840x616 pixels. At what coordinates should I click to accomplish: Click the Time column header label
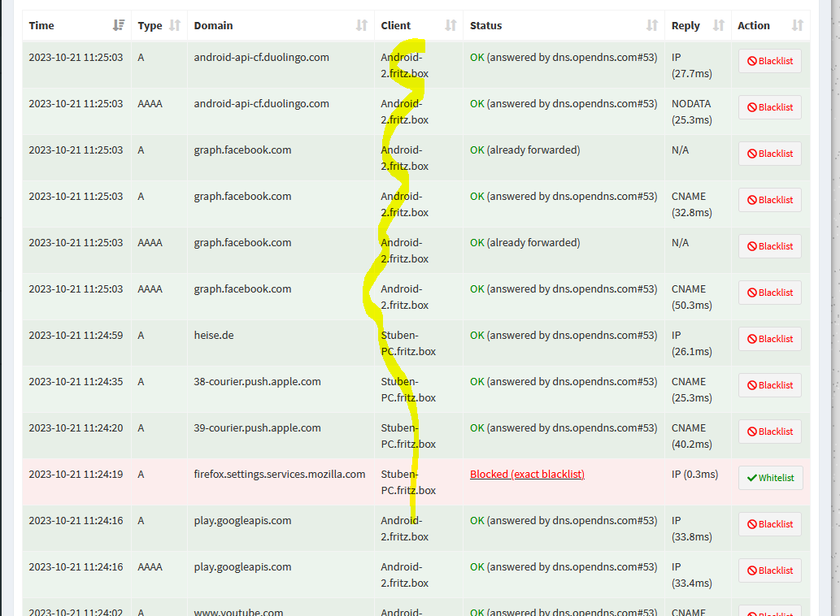(x=41, y=26)
